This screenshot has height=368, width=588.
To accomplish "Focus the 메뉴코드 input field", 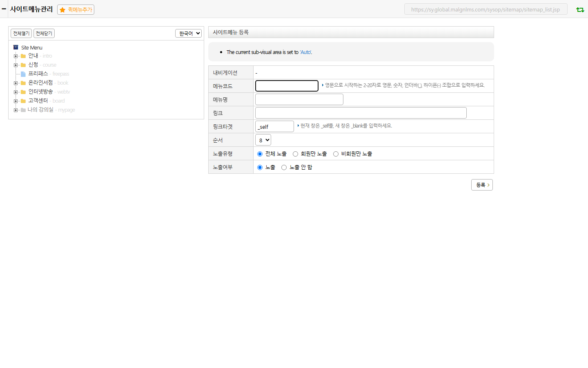I will point(287,85).
